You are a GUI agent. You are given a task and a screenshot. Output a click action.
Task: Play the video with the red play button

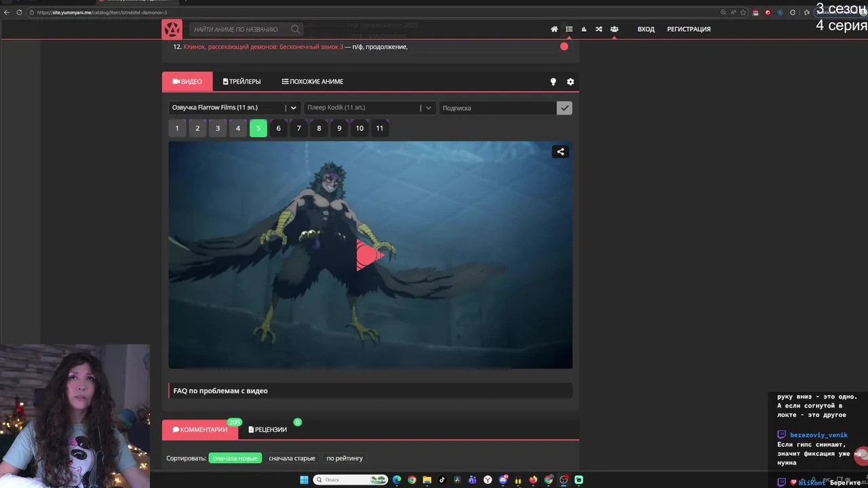pos(370,255)
